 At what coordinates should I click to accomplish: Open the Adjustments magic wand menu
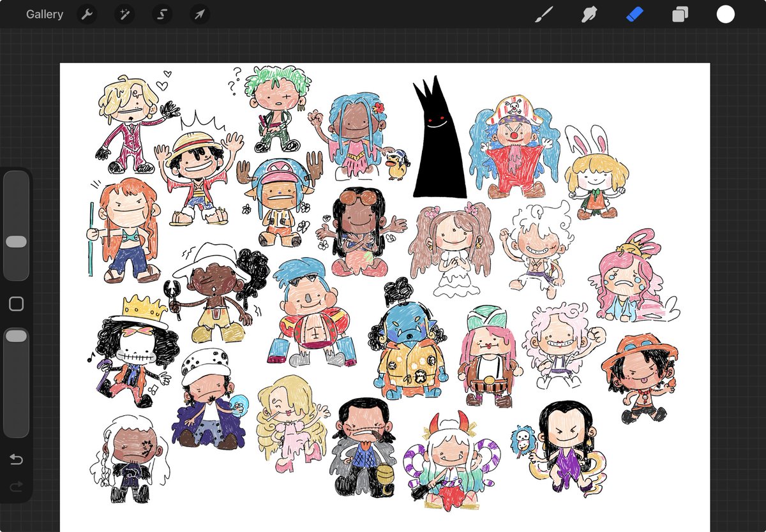tap(124, 14)
